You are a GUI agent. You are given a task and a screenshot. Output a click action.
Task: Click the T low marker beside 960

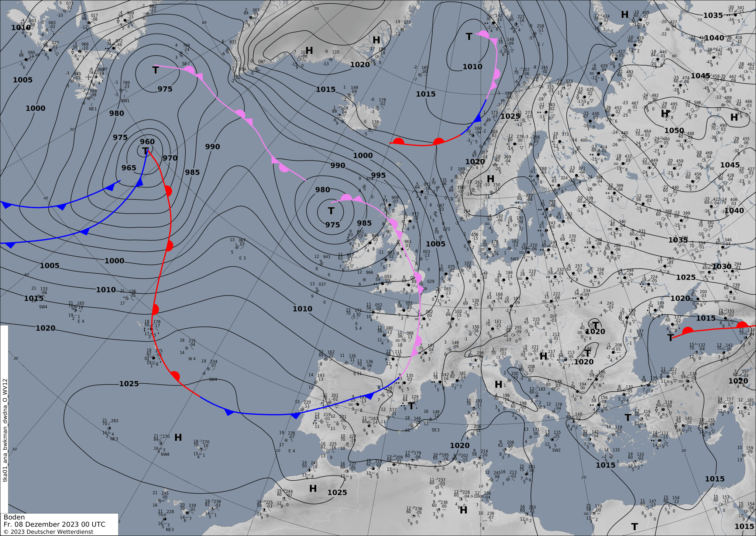tap(145, 151)
